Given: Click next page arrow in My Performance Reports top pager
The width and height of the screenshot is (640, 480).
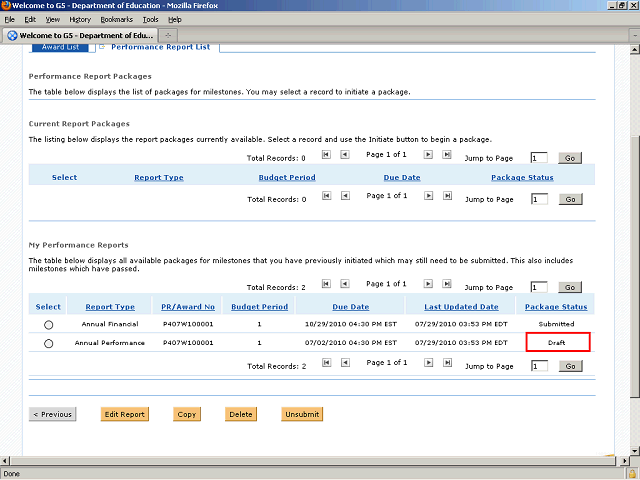Looking at the screenshot, I should pos(428,285).
